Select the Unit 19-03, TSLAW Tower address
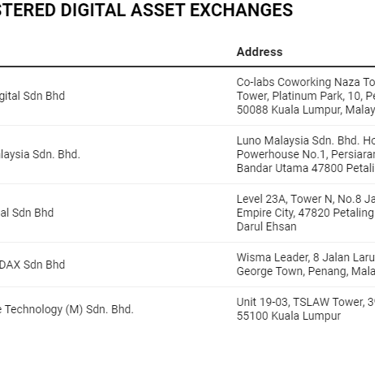This screenshot has height=366, width=375. coord(306,302)
